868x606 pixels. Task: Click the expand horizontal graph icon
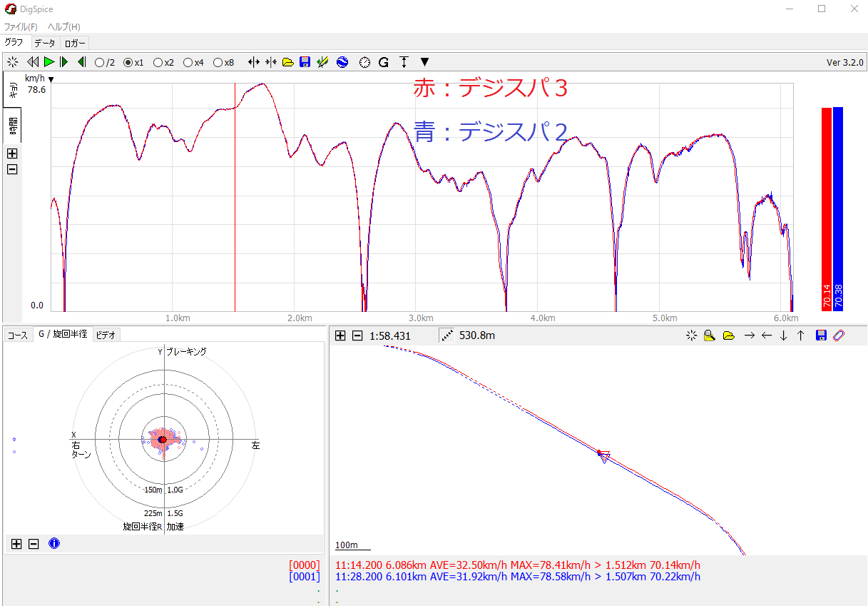(x=253, y=62)
